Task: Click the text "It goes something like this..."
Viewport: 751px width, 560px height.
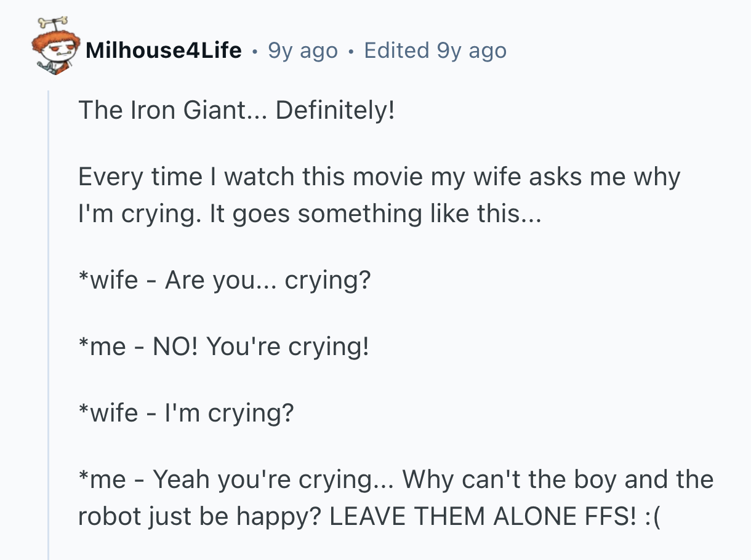Action: point(375,214)
